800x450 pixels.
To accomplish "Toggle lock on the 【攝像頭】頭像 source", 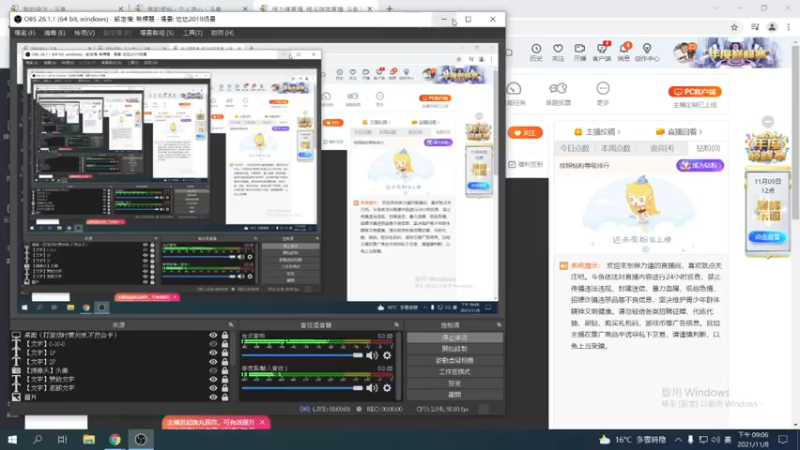I will (224, 370).
